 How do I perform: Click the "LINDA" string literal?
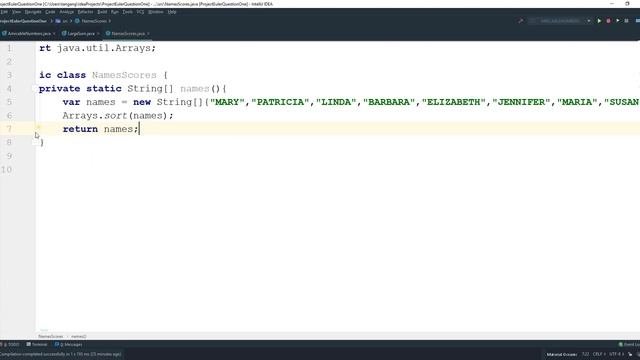click(336, 102)
